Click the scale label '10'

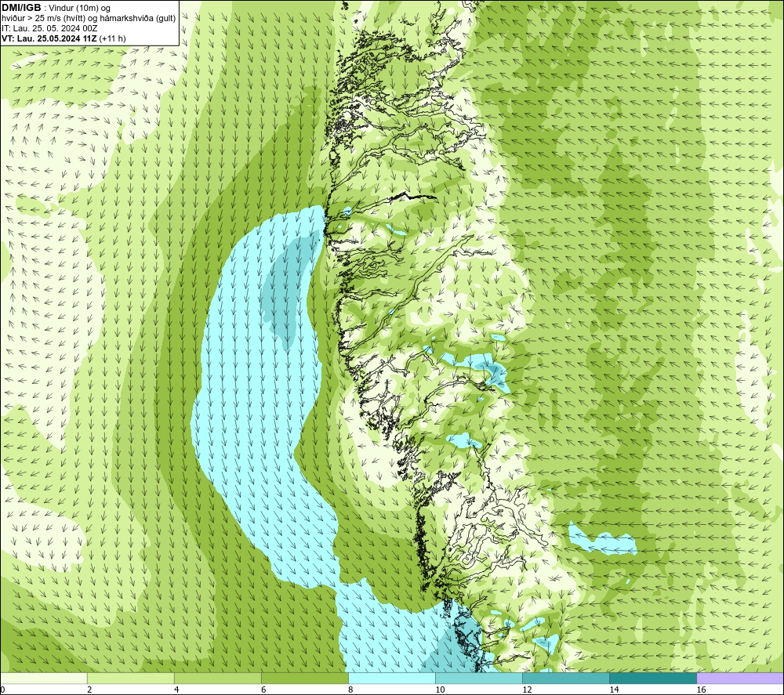coord(440,690)
